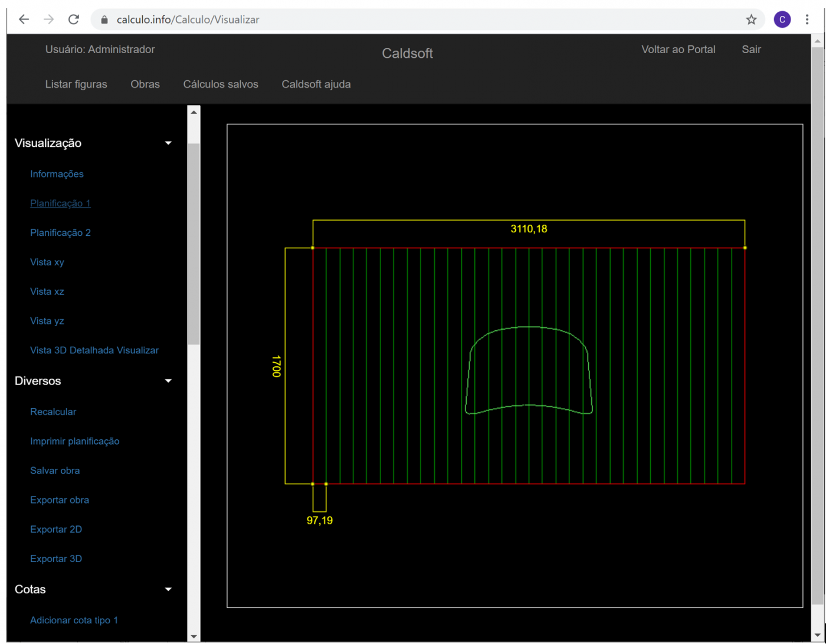Click the padlock site info icon
The width and height of the screenshot is (826, 644).
105,19
